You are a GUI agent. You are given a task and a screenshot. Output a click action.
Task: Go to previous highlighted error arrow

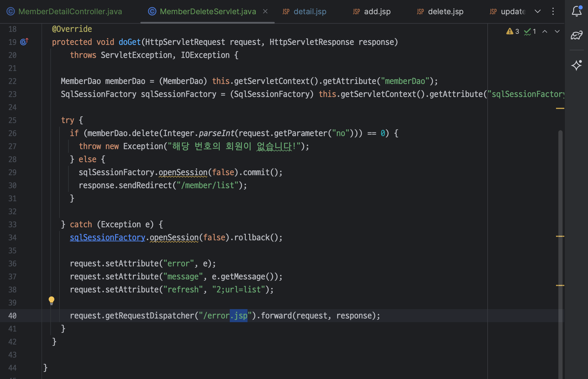(545, 31)
